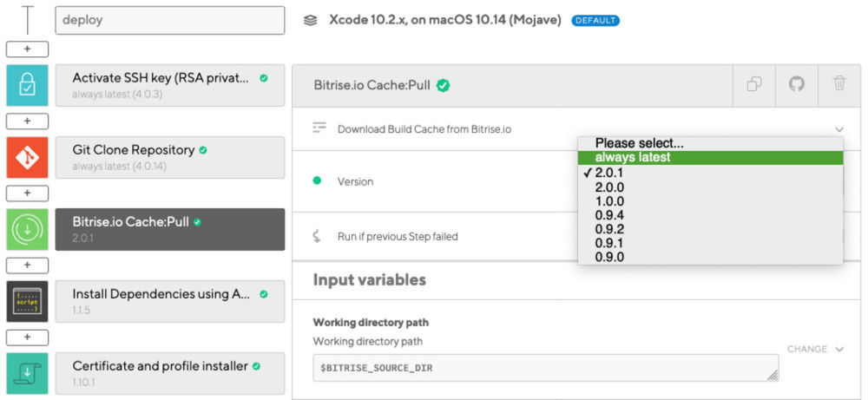Image resolution: width=868 pixels, height=400 pixels.
Task: Click the $BITRISE_SOURCE_DIR input field
Action: point(546,368)
